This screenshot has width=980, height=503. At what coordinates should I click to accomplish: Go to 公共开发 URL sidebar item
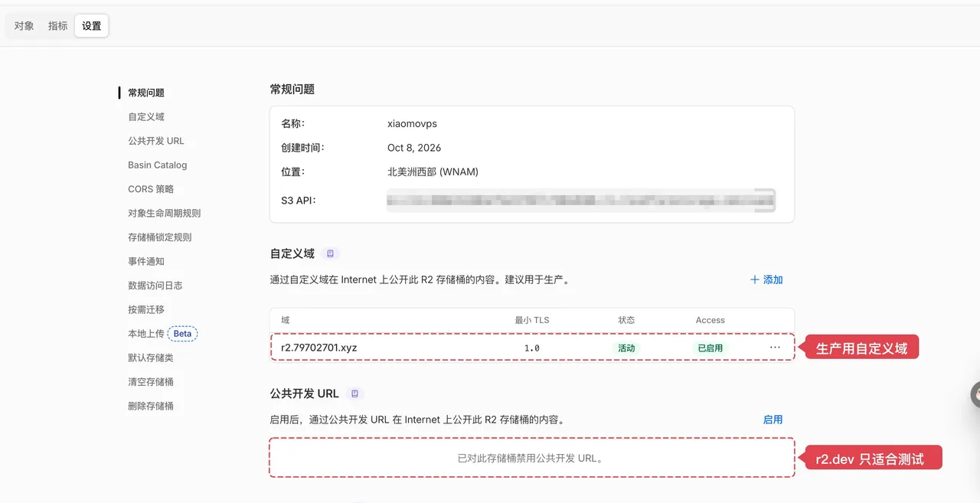(156, 141)
